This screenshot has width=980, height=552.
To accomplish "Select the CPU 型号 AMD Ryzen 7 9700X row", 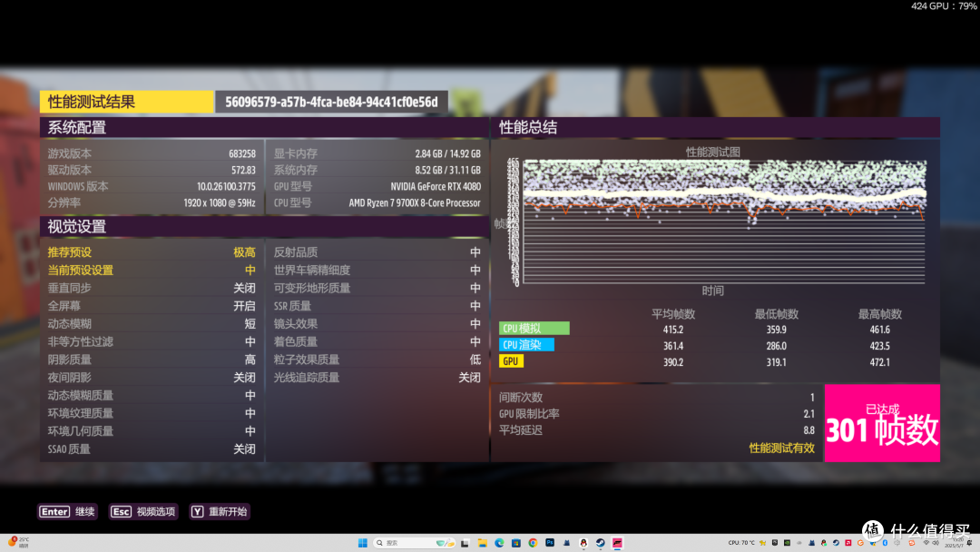I will point(377,203).
